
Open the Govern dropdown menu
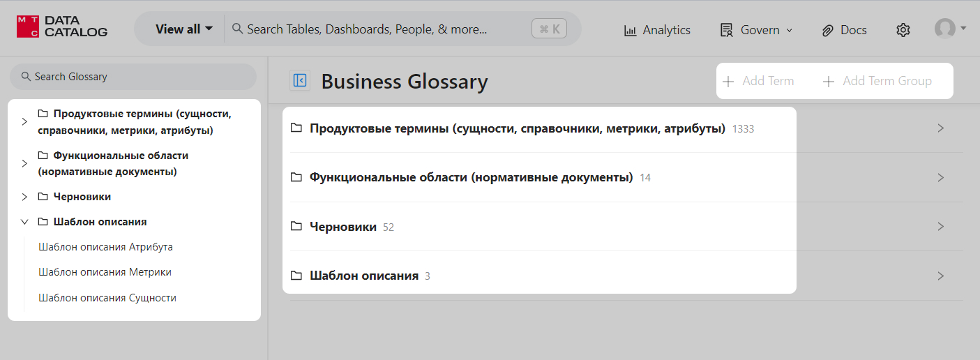(757, 30)
